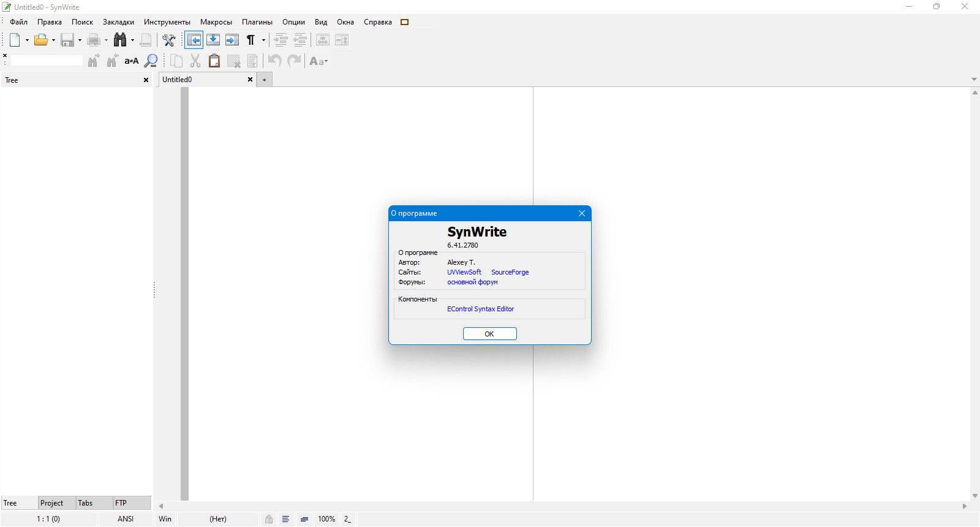Click the a≠A match case icon
Viewport: 980px width, 527px height.
point(132,61)
